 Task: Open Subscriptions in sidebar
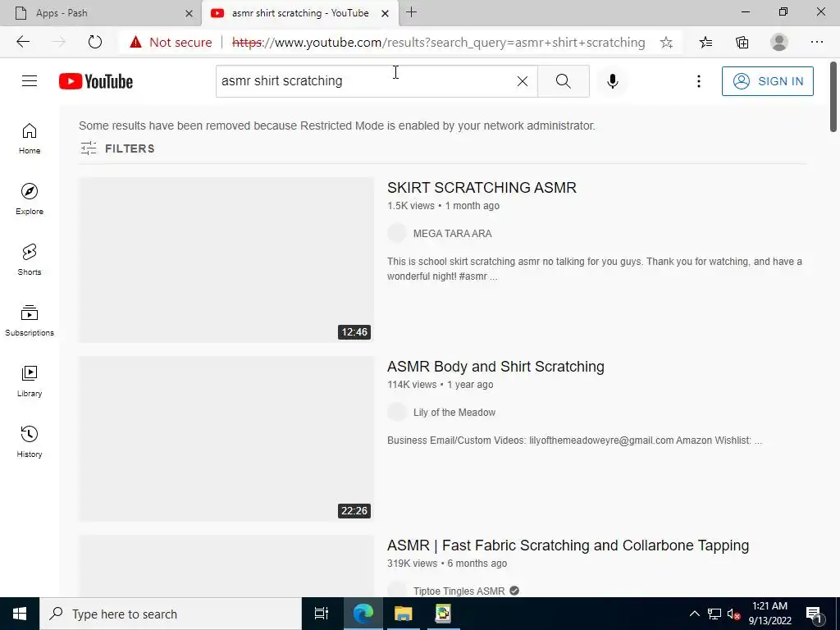(30, 321)
